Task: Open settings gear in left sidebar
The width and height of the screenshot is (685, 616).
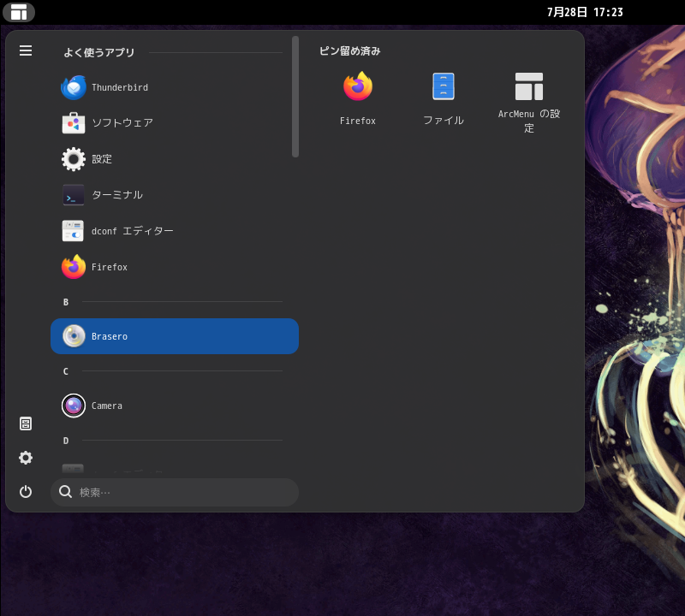Action: [x=26, y=458]
